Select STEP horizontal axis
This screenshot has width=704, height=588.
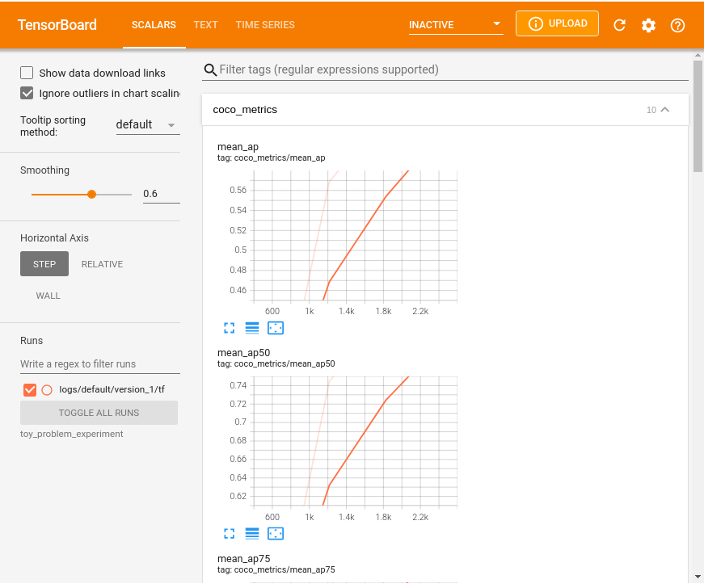44,264
